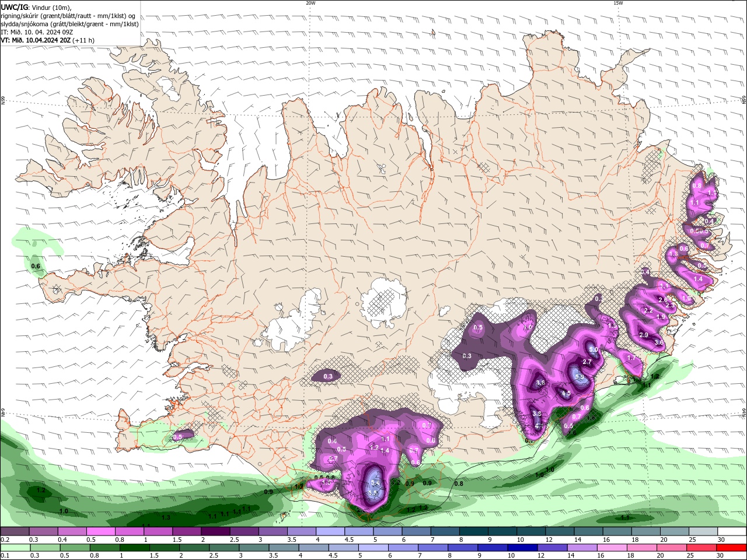Select the pale green 0.1 swatch, bottom legend row
Viewport: 747px width, 560px height.
(x=15, y=548)
